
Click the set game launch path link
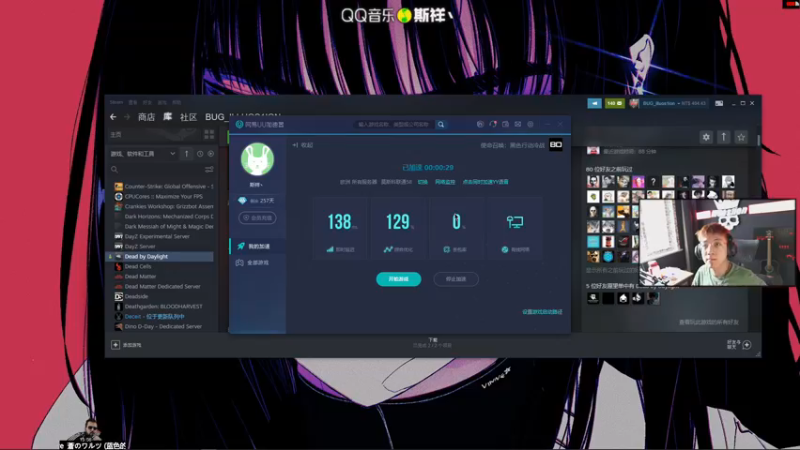(x=542, y=312)
